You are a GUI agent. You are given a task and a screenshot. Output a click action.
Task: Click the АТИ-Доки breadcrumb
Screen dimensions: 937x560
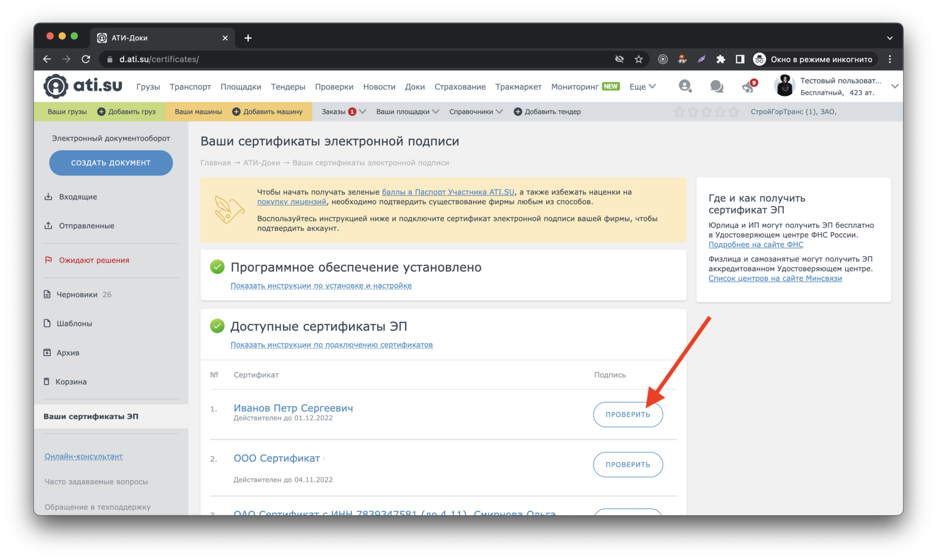click(261, 163)
